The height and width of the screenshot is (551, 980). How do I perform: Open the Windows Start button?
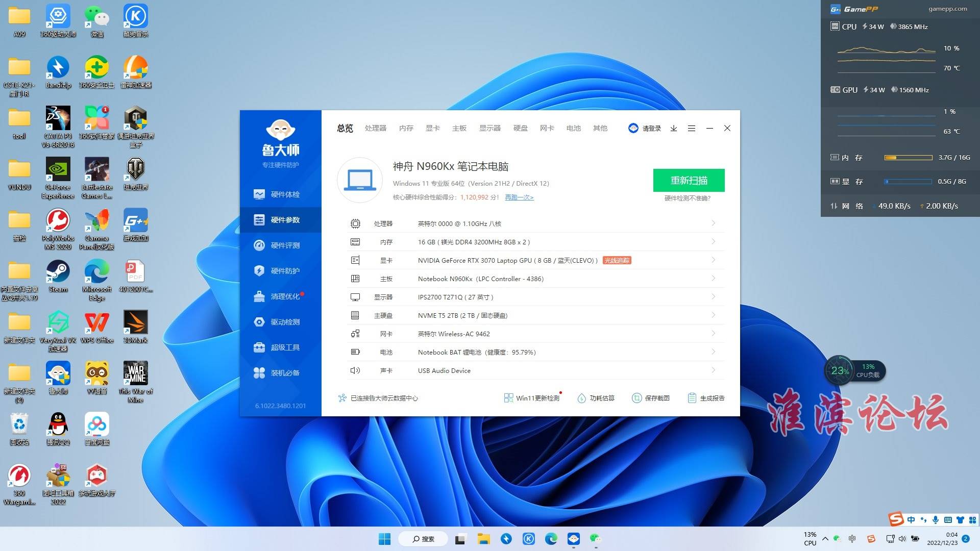click(x=384, y=539)
